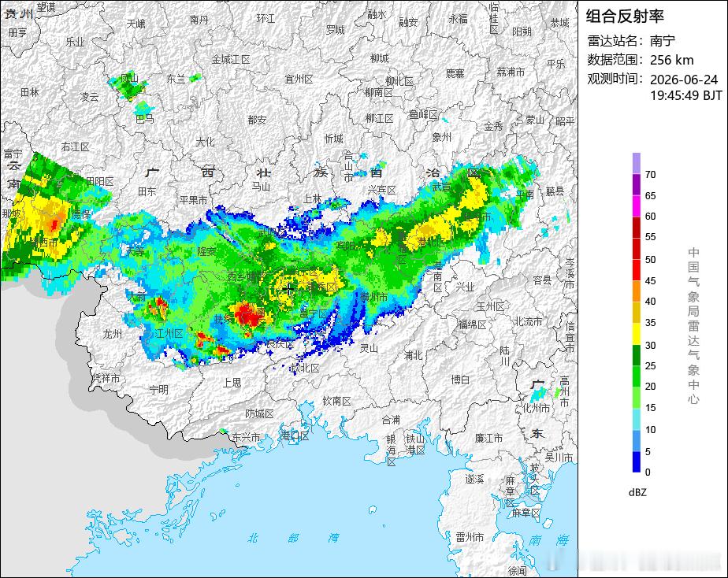Viewport: 728px width, 578px height.
Task: Click the 金秀 map label
Action: coord(493,126)
